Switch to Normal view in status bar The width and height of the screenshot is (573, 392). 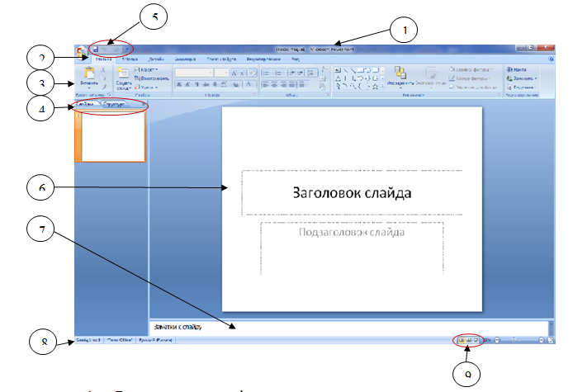pos(459,340)
